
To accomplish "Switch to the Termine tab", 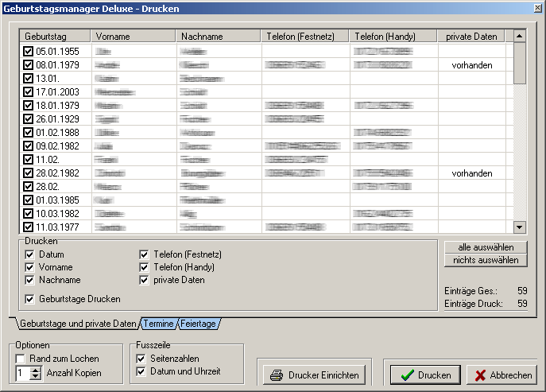I will 158,324.
